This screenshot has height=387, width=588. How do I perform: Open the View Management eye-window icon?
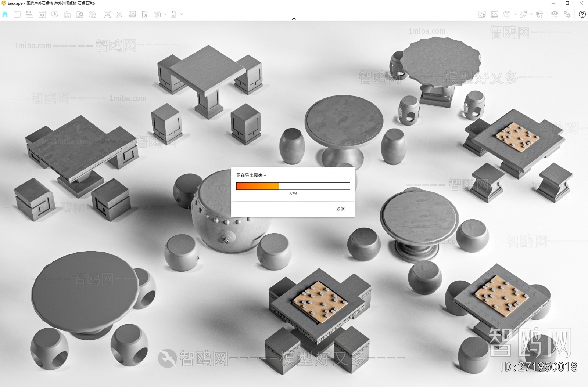coord(42,14)
